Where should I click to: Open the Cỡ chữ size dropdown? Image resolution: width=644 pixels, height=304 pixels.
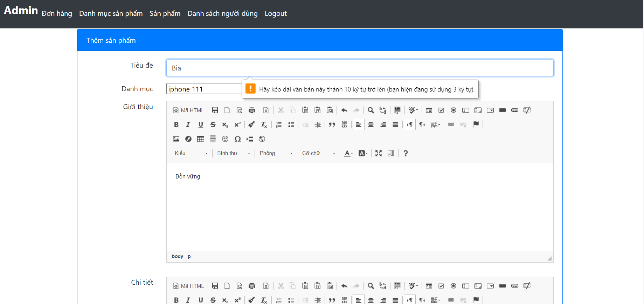click(x=319, y=153)
